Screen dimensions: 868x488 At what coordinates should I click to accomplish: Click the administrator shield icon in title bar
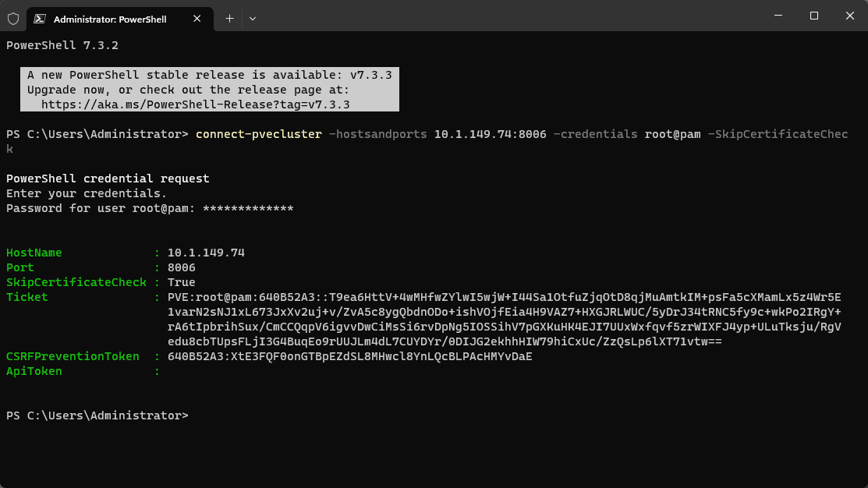click(x=13, y=19)
